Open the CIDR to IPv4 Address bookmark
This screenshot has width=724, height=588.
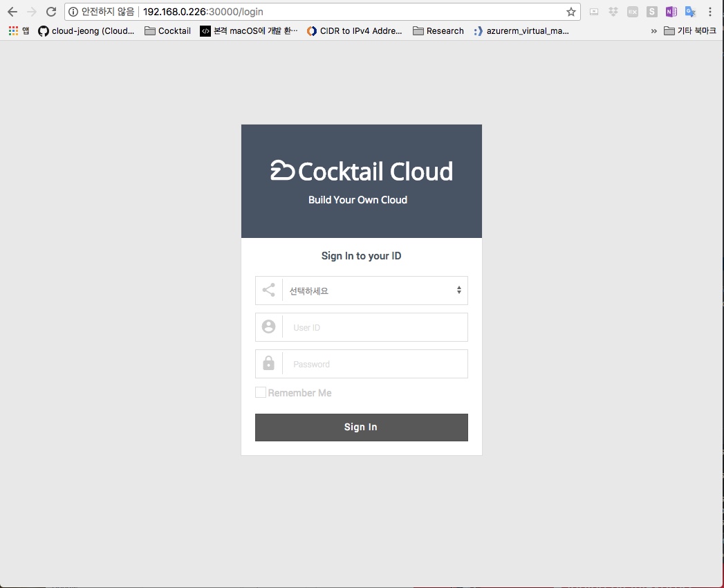pos(354,31)
